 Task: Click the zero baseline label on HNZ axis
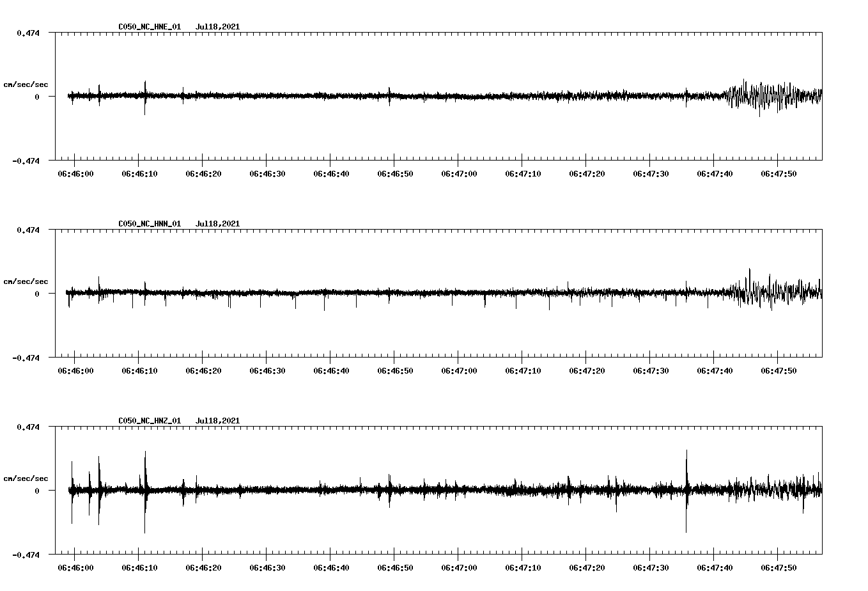37,491
